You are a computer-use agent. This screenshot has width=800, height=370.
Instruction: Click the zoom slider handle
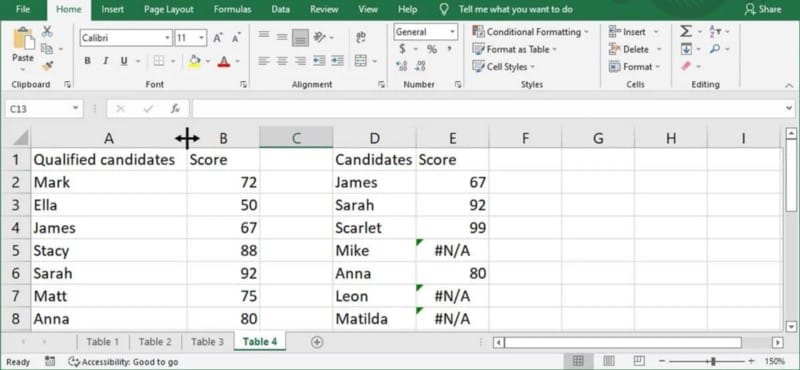point(713,361)
